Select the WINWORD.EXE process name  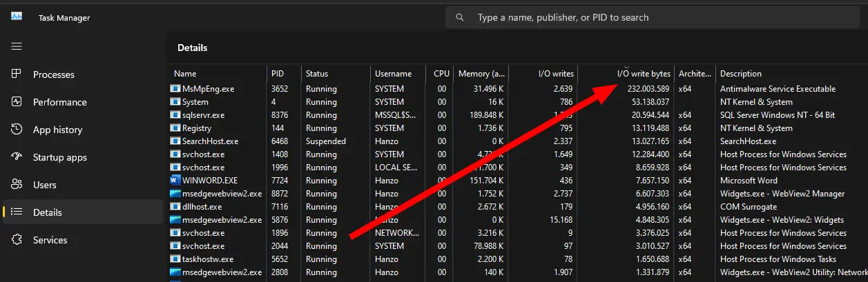tap(210, 181)
